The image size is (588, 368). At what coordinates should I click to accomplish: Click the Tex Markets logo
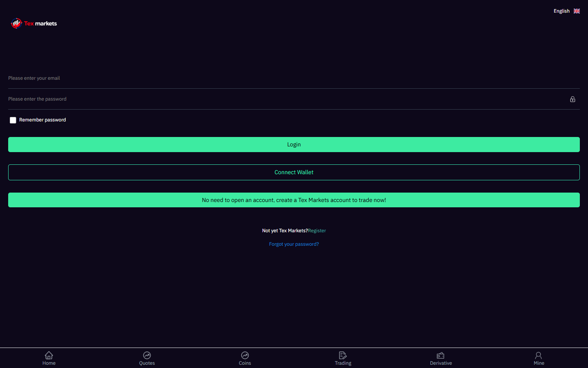(x=34, y=23)
